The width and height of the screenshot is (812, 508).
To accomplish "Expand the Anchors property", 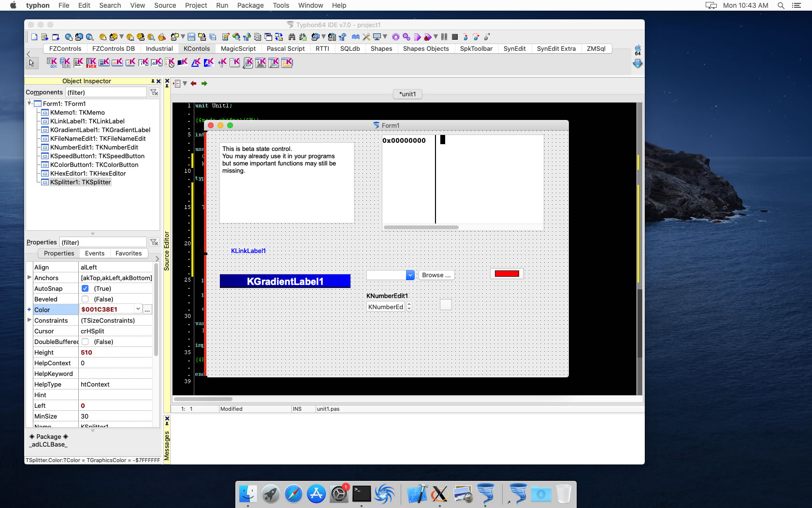I will point(29,278).
